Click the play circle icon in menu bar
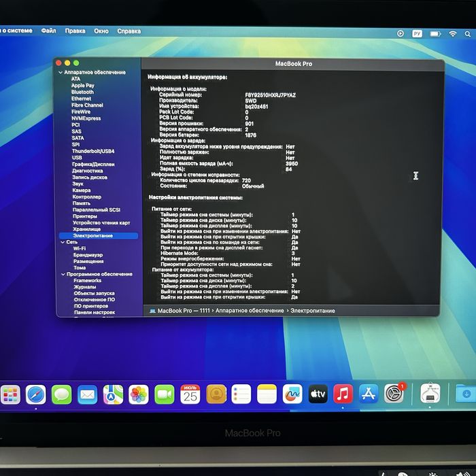 tap(401, 33)
